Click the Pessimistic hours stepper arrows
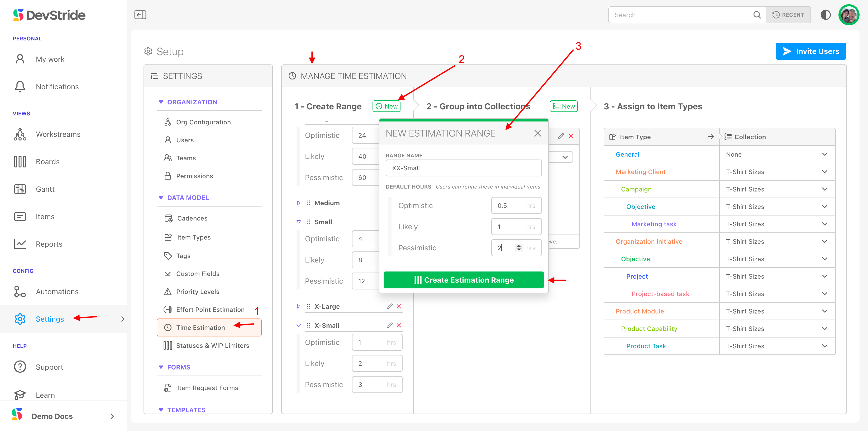Viewport: 868px width, 431px height. pyautogui.click(x=519, y=248)
